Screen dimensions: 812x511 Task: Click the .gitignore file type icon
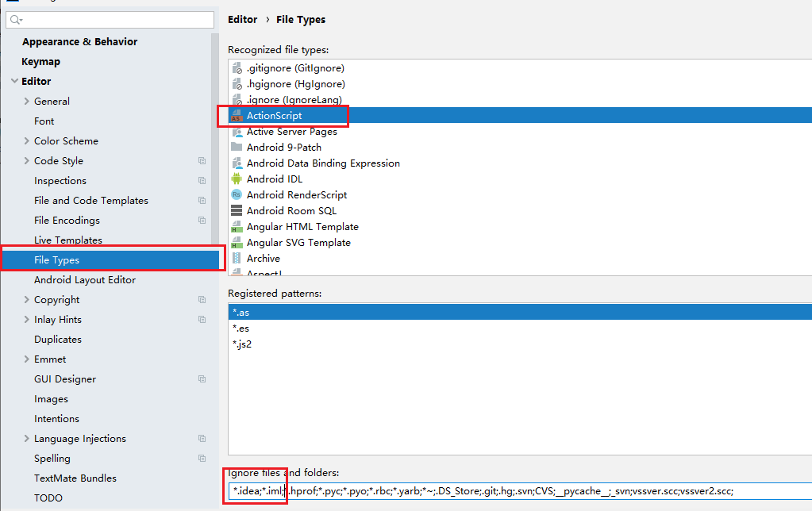237,67
